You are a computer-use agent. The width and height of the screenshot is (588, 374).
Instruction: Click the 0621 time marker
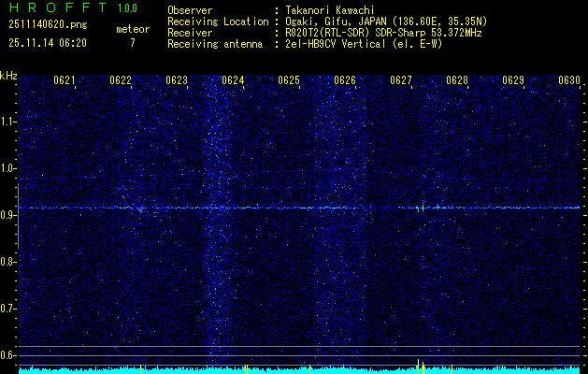[65, 80]
